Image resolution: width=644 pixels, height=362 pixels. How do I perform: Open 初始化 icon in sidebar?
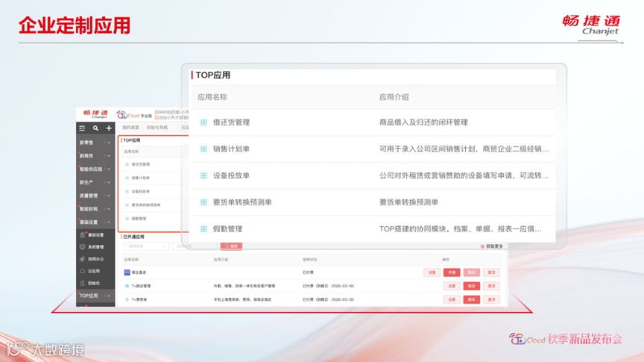82,283
